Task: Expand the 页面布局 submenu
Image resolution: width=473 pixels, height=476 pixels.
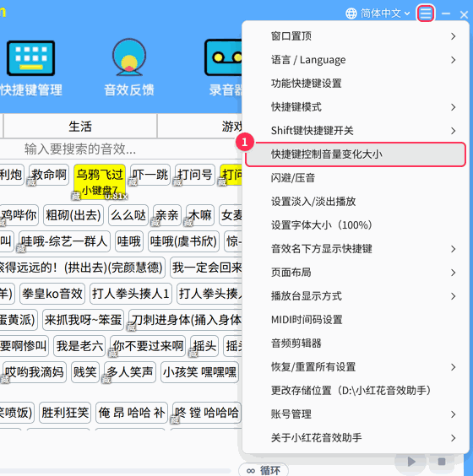Action: [x=356, y=273]
